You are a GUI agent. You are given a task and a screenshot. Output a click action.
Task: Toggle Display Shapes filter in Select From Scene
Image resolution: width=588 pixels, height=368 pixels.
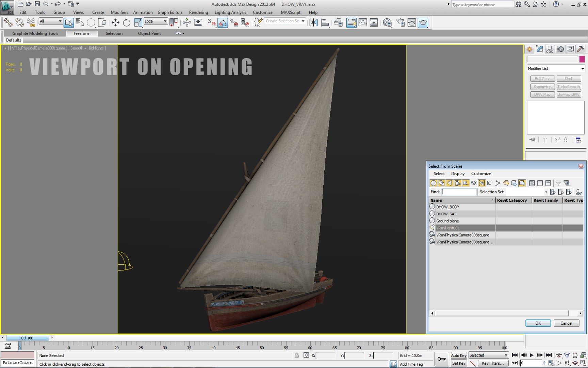(x=441, y=183)
